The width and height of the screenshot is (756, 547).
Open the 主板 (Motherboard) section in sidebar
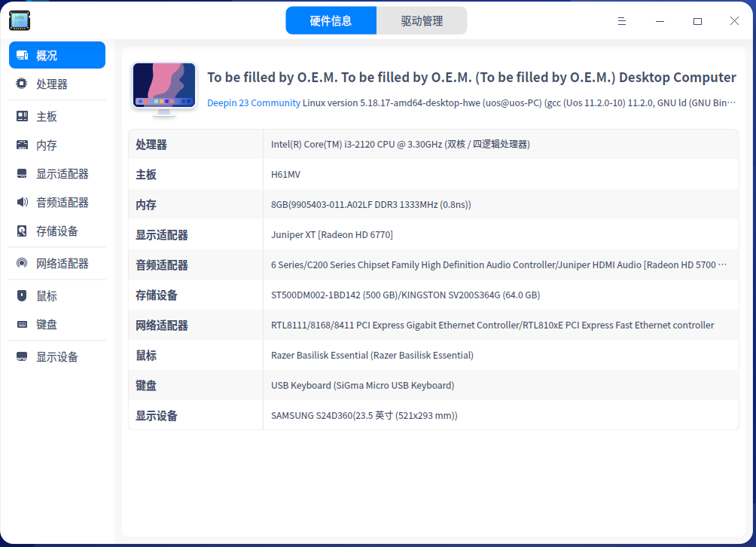coord(21,115)
